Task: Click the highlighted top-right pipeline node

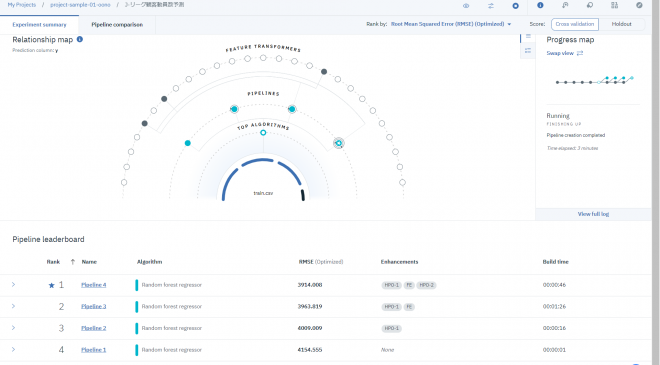Action: tap(292, 109)
